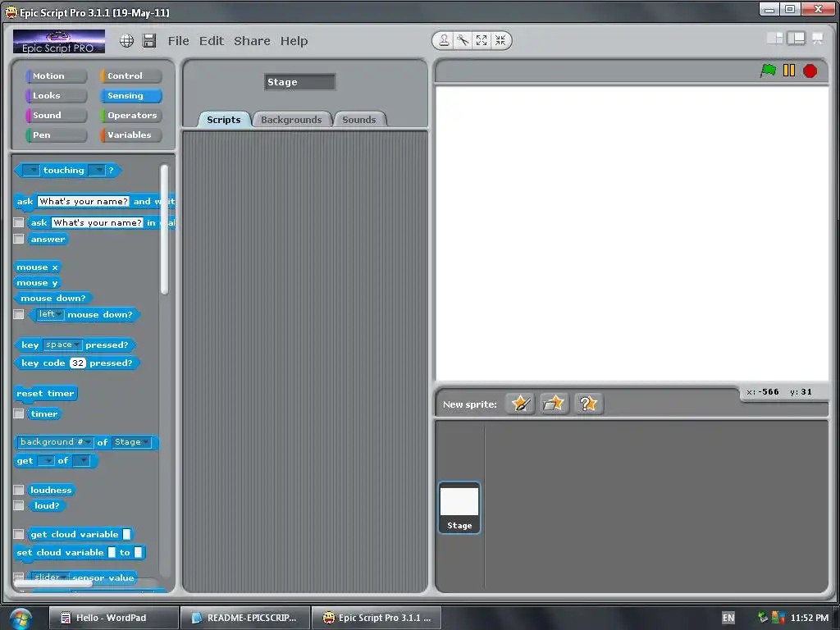Select the Scripts tab
Image resolution: width=840 pixels, height=630 pixels.
pyautogui.click(x=223, y=120)
